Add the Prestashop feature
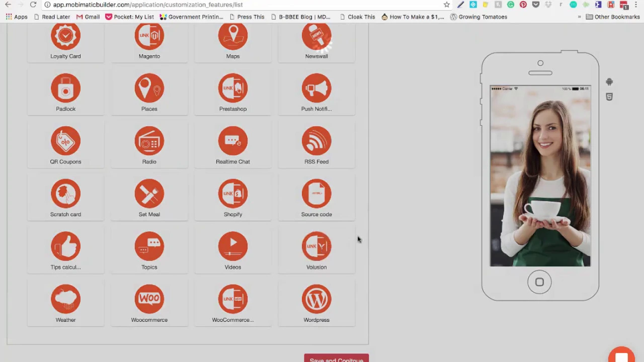The image size is (644, 362). (x=233, y=93)
